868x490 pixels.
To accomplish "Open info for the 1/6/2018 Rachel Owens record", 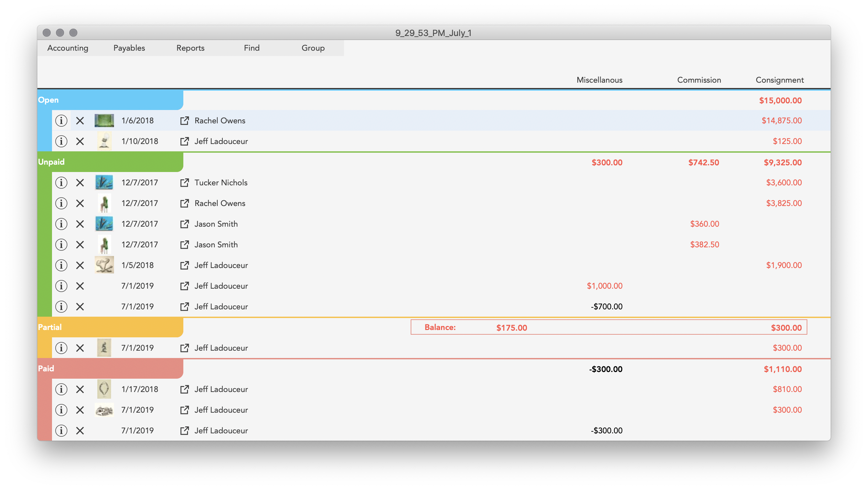I will point(61,120).
